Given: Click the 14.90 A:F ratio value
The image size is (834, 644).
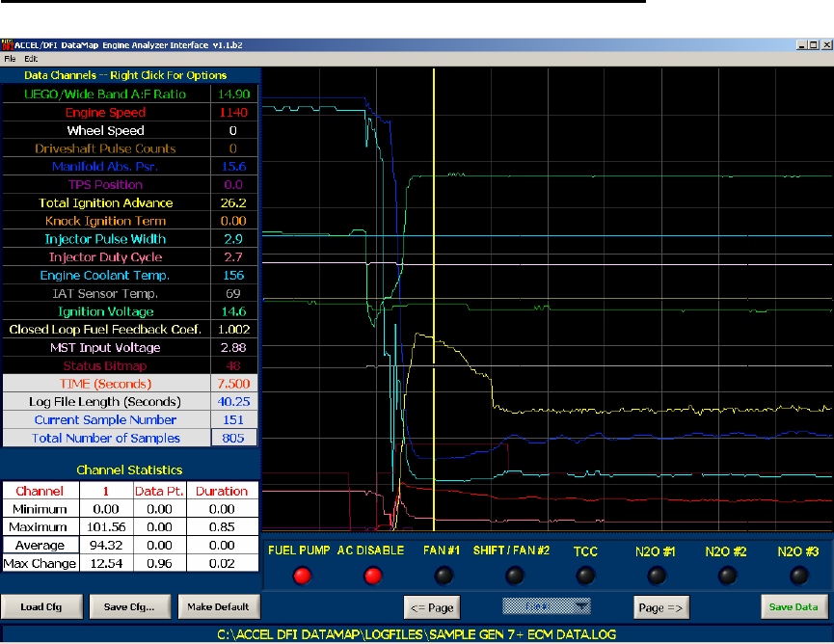Looking at the screenshot, I should pyautogui.click(x=234, y=94).
